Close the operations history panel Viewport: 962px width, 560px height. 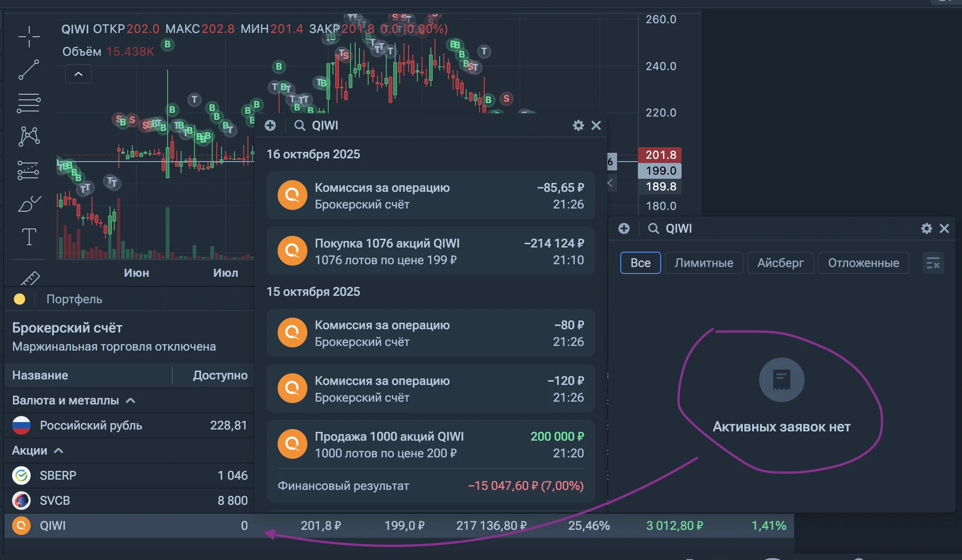pyautogui.click(x=596, y=125)
